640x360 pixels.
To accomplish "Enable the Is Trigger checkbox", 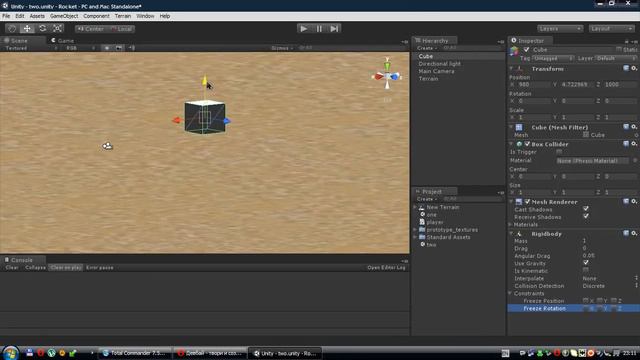I will tap(559, 152).
